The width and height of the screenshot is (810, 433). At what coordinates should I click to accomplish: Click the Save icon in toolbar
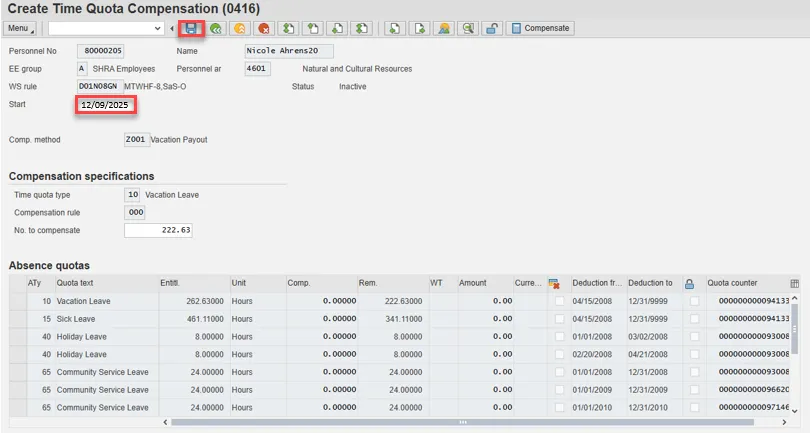point(190,28)
